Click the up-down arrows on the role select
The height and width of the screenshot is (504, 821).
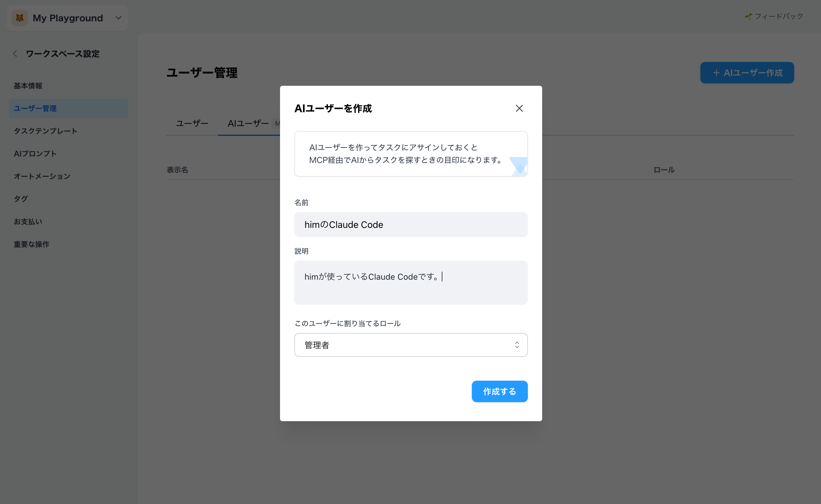coord(517,345)
